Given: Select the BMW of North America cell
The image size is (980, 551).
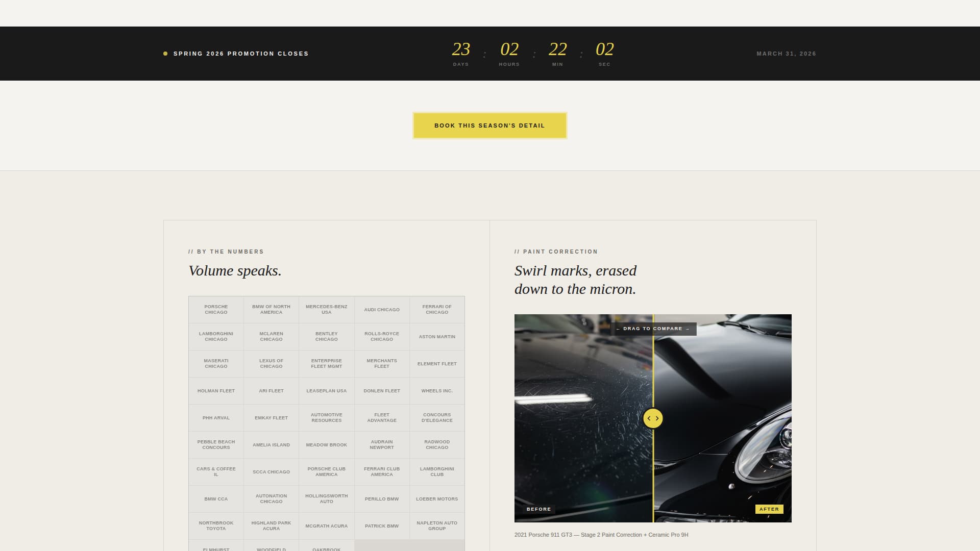Looking at the screenshot, I should [271, 310].
